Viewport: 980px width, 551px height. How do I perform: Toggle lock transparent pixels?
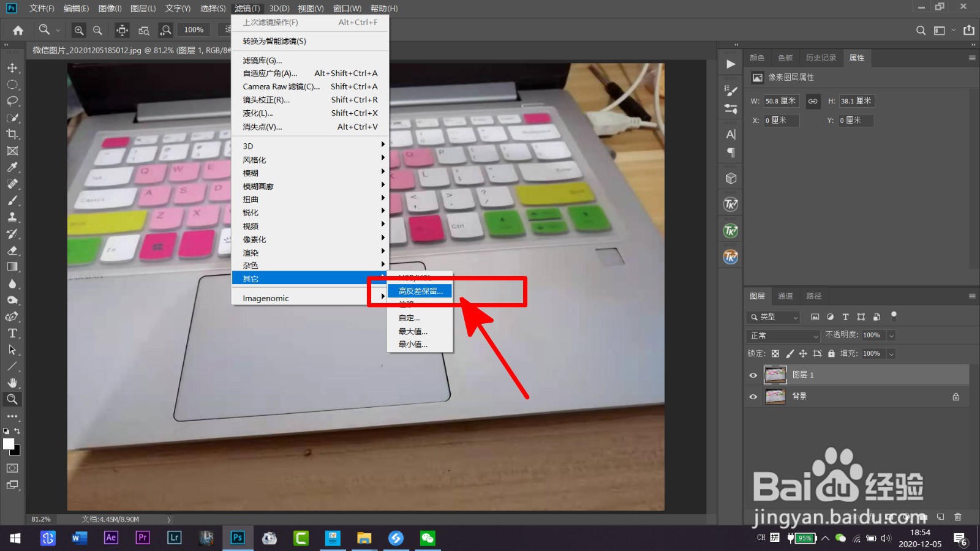coord(775,354)
